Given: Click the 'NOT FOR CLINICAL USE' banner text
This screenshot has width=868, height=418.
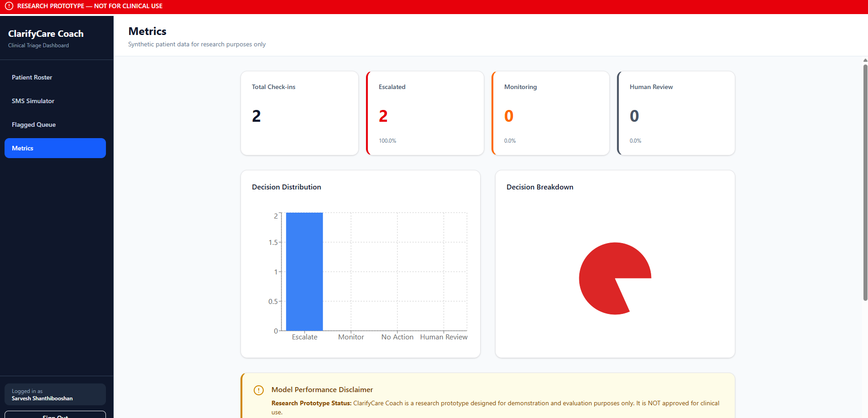Looking at the screenshot, I should 128,6.
